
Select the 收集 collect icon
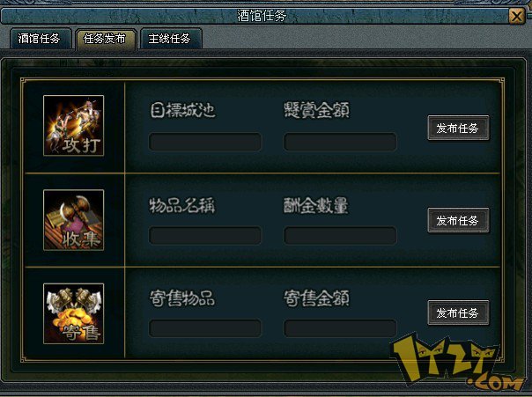pos(74,220)
